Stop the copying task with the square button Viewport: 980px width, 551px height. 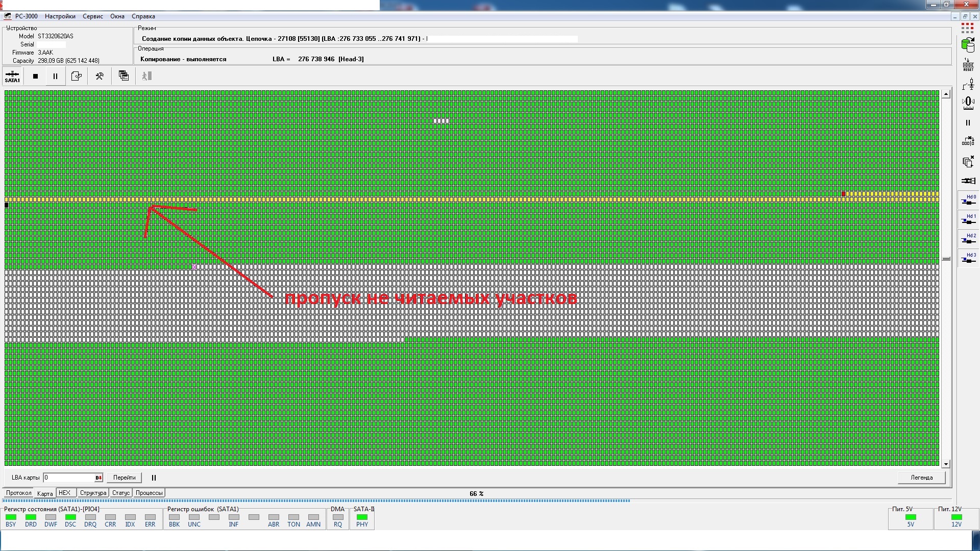[35, 77]
